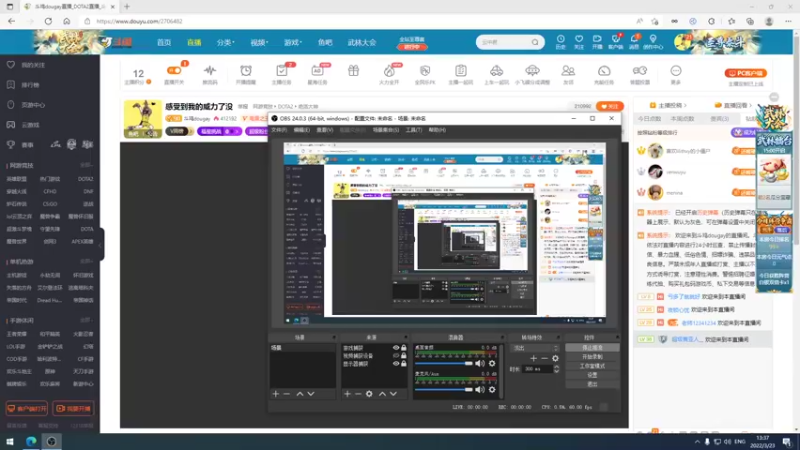
Task: Move scene down in OBS scenes panel
Action: [311, 394]
